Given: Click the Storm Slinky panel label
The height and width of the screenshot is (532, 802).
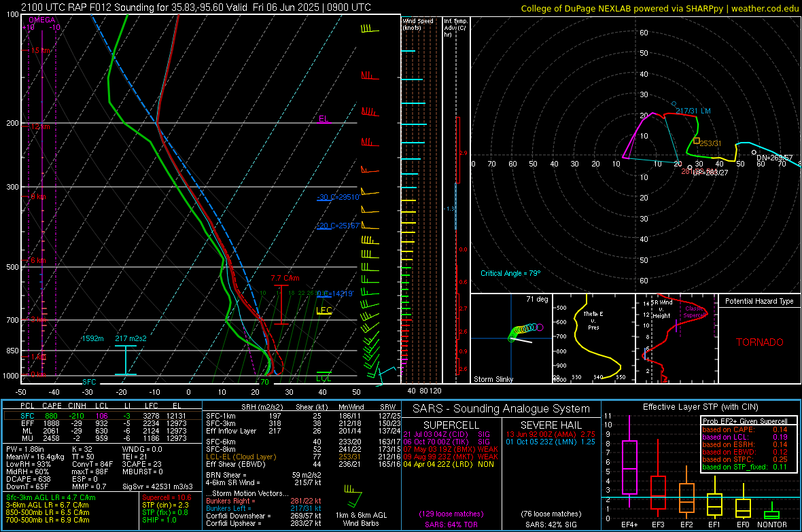Looking at the screenshot, I should coord(493,379).
